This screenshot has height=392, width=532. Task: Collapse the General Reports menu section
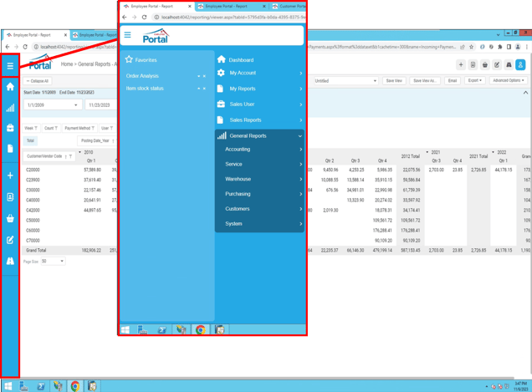pos(259,135)
